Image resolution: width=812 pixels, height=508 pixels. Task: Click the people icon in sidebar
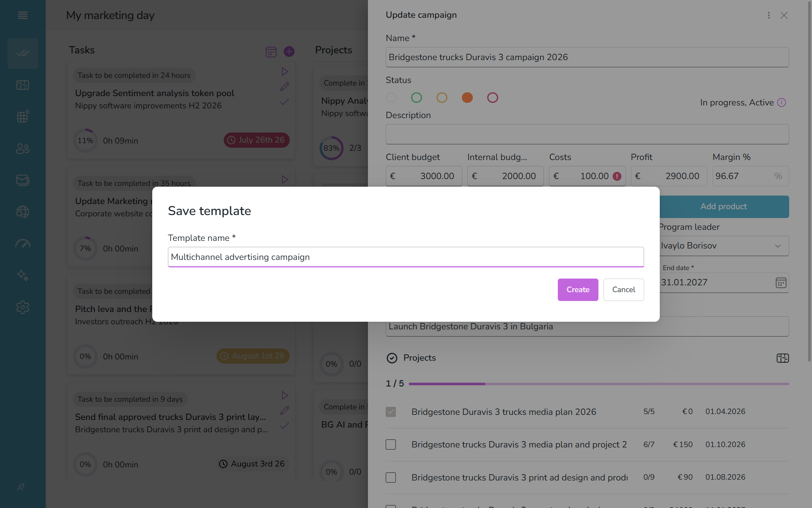23,149
